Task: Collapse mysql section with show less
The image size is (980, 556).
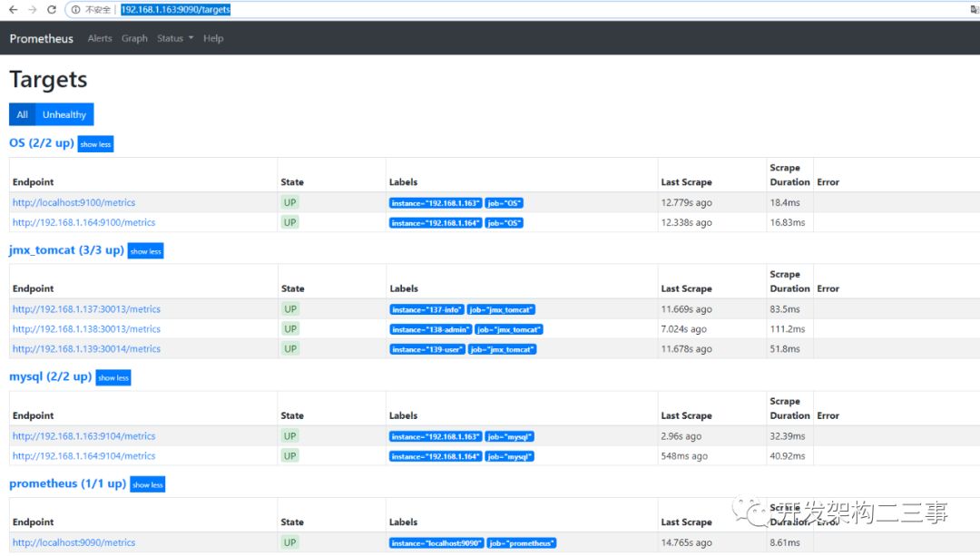Action: click(113, 377)
